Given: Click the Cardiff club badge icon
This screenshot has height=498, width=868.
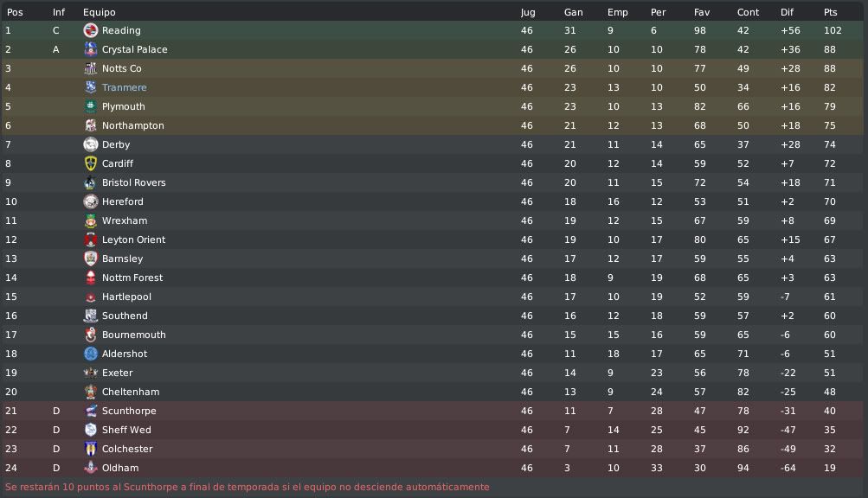Looking at the screenshot, I should 90,163.
